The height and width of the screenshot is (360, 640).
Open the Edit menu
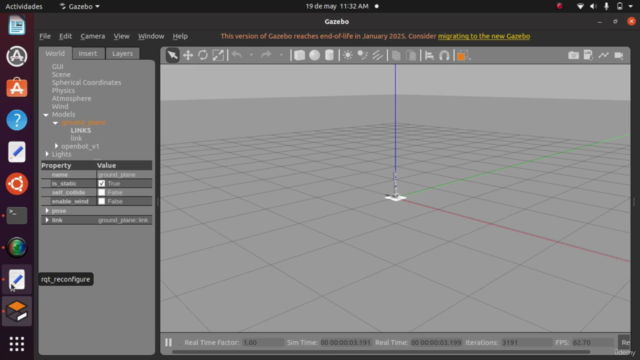(x=65, y=36)
